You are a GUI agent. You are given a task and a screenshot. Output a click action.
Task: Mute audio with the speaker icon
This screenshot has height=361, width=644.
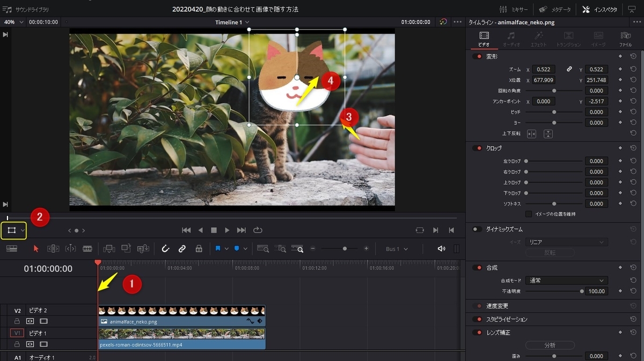(x=442, y=249)
